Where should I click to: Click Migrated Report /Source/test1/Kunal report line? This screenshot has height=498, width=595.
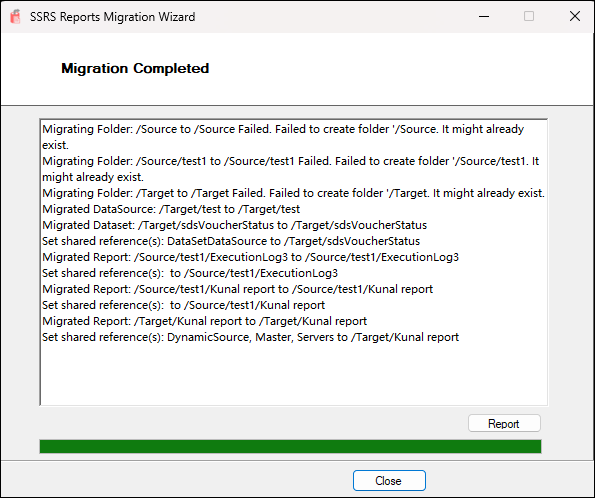point(238,289)
